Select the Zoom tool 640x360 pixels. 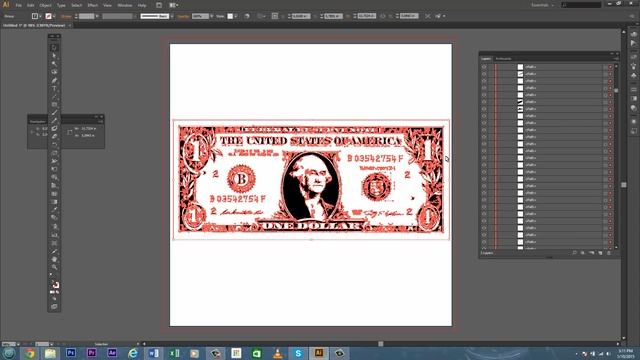pos(54,267)
